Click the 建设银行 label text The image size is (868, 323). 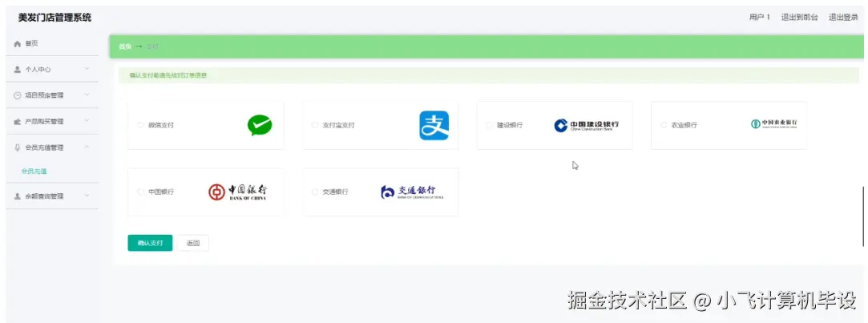pos(510,125)
